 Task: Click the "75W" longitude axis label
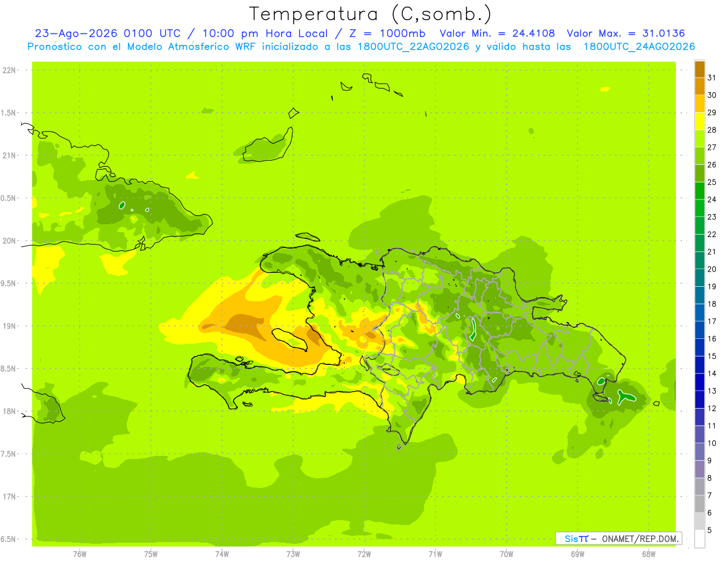point(151,554)
